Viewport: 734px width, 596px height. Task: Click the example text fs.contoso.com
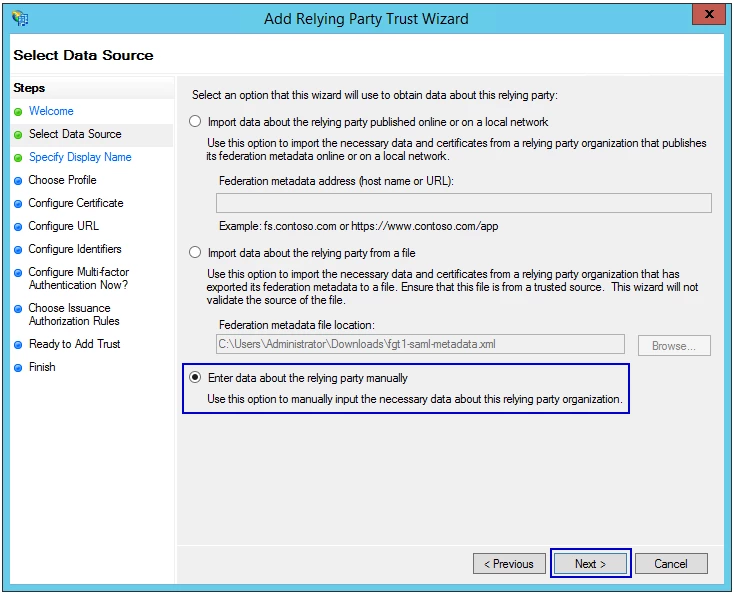(x=300, y=226)
